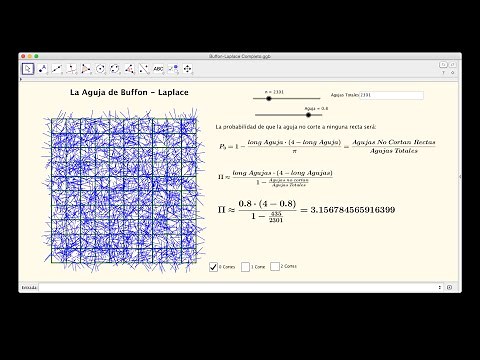Screen dimensions: 480x360
Task: Expand the sidebar handle on the right edge
Action: coord(460,177)
